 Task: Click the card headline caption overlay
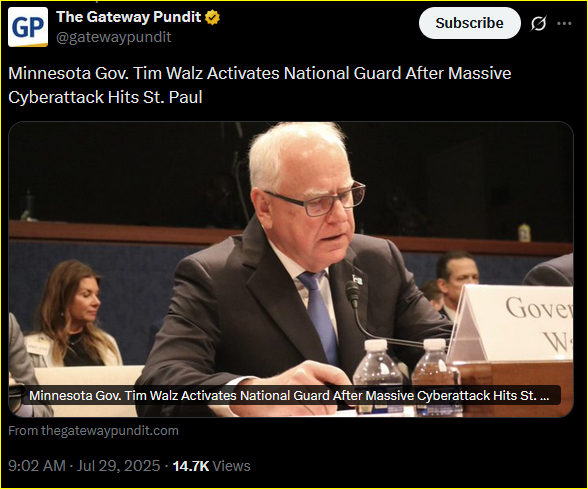(291, 395)
